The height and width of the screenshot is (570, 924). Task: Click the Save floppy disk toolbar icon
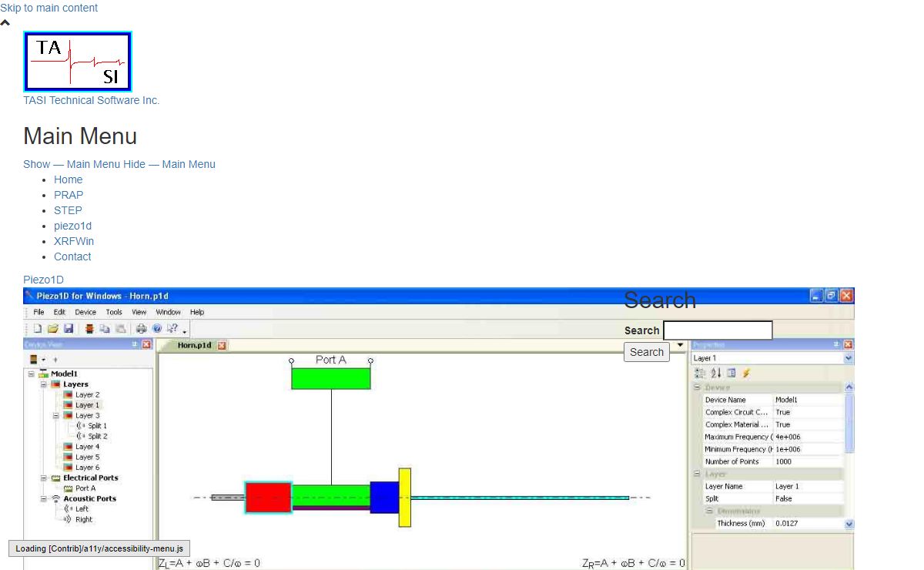tap(69, 328)
